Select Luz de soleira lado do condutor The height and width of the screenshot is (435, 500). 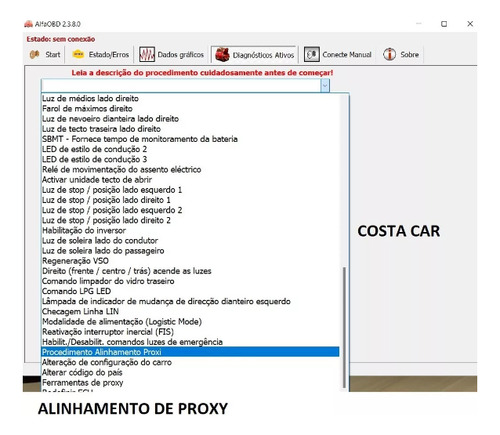[190, 241]
